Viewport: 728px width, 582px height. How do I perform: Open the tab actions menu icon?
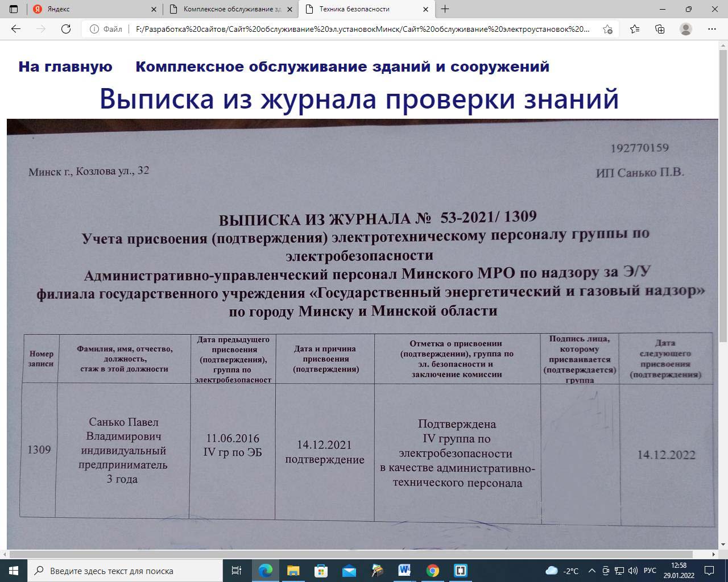point(14,9)
